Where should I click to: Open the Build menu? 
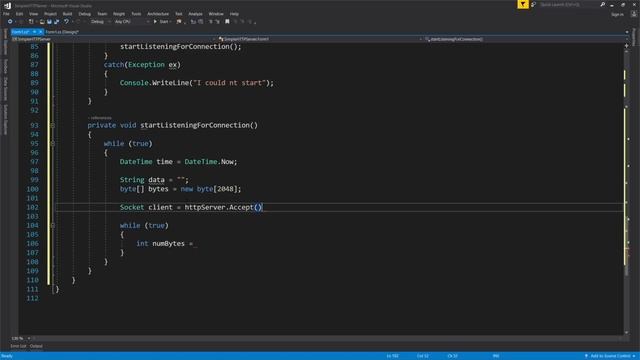pos(67,14)
